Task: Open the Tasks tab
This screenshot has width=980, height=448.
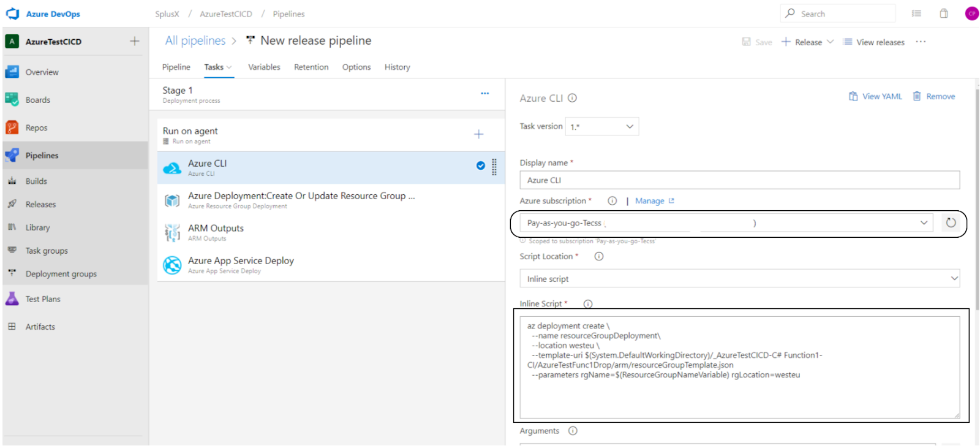Action: point(218,67)
